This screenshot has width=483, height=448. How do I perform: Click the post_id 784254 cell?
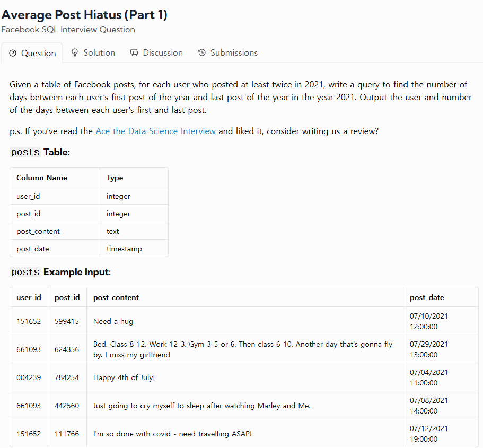click(x=67, y=377)
